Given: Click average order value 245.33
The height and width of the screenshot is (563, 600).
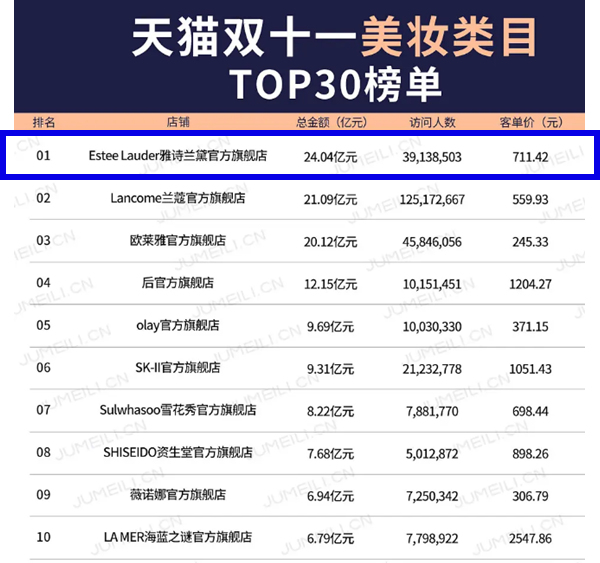Looking at the screenshot, I should point(530,242).
